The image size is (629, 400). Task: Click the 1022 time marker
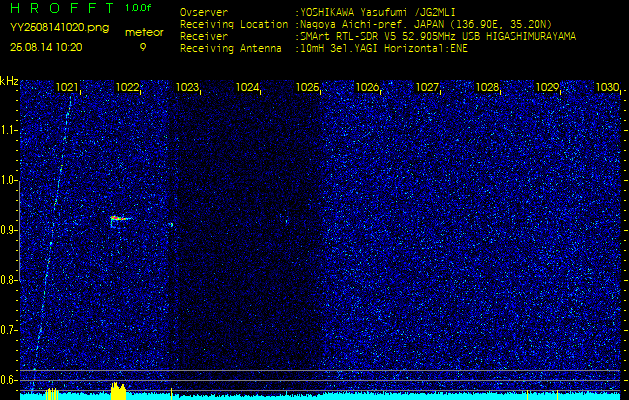point(127,87)
